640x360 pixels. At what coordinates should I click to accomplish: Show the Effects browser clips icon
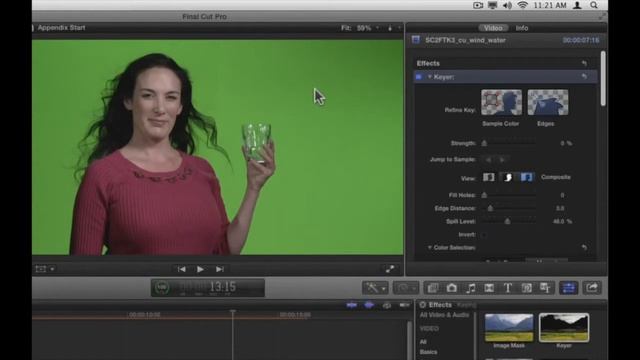[x=433, y=288]
